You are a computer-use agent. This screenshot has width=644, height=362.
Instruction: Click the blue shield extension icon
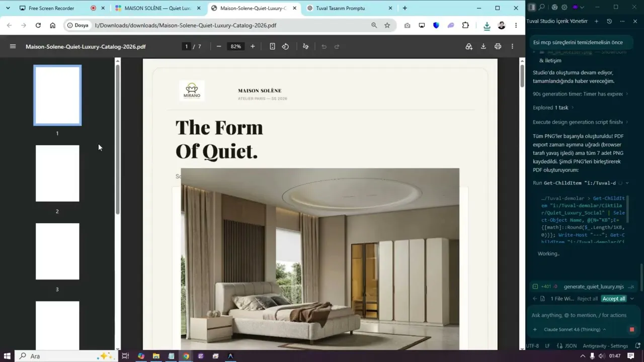click(436, 25)
